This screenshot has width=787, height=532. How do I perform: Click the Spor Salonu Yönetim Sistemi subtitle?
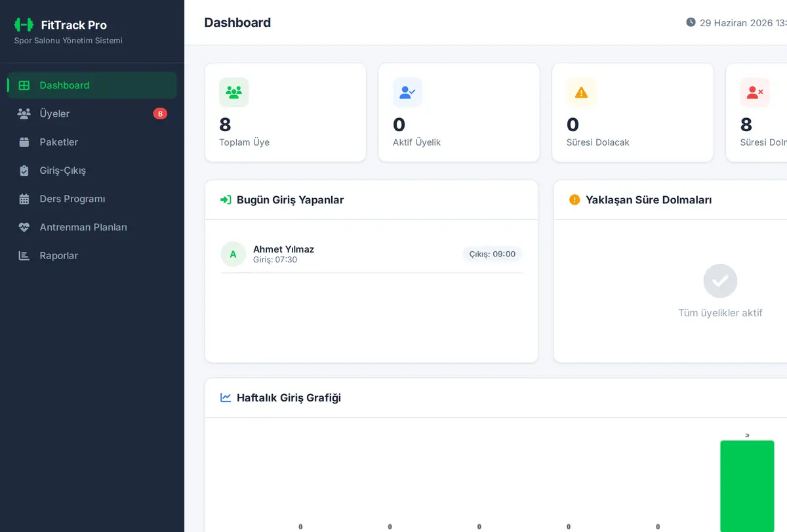coord(68,41)
